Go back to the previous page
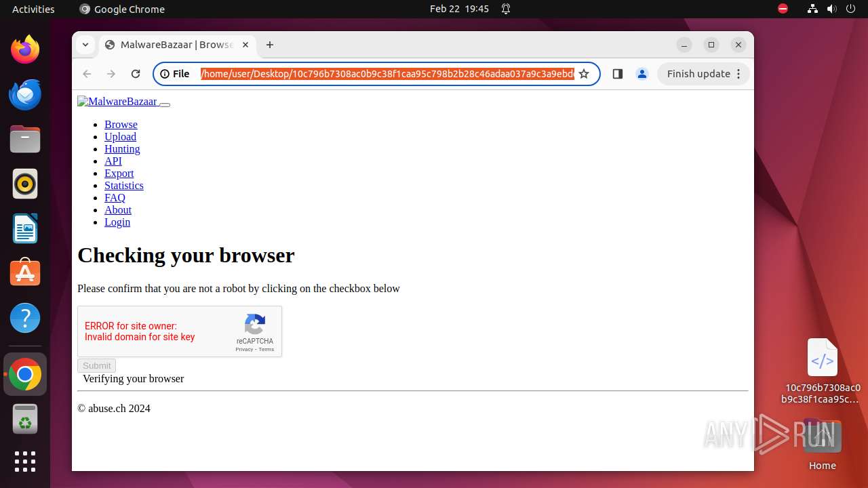868x488 pixels. coord(87,74)
